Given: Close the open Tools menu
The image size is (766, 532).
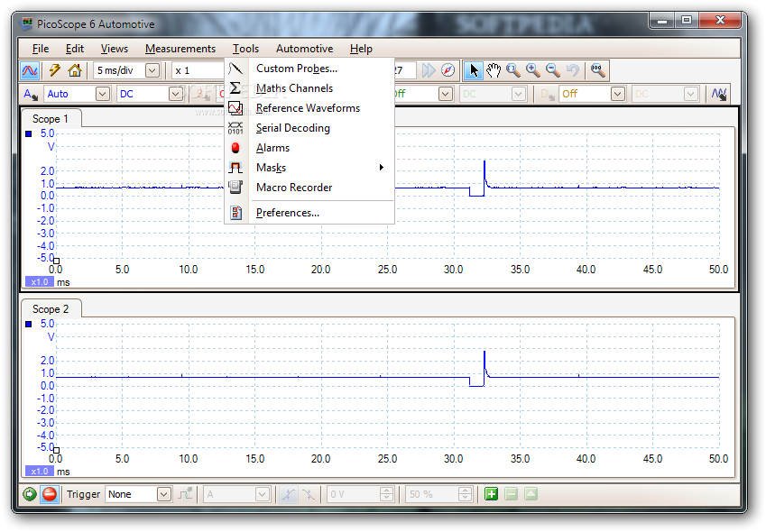Looking at the screenshot, I should [245, 49].
